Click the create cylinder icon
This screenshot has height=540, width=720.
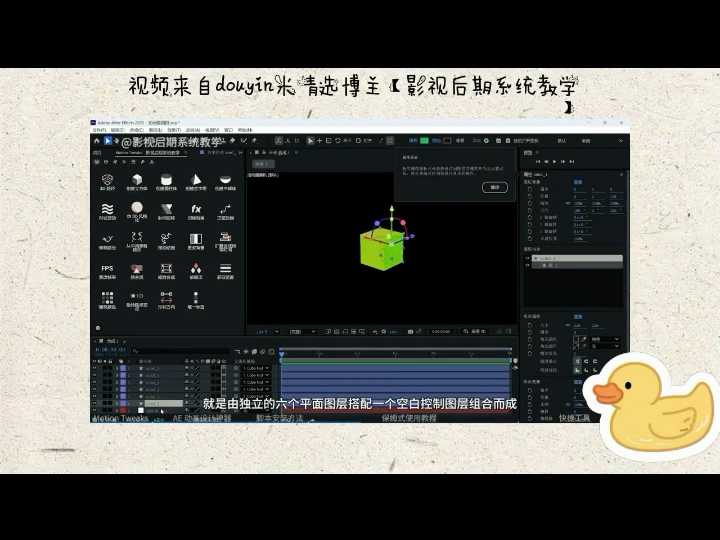click(x=166, y=180)
